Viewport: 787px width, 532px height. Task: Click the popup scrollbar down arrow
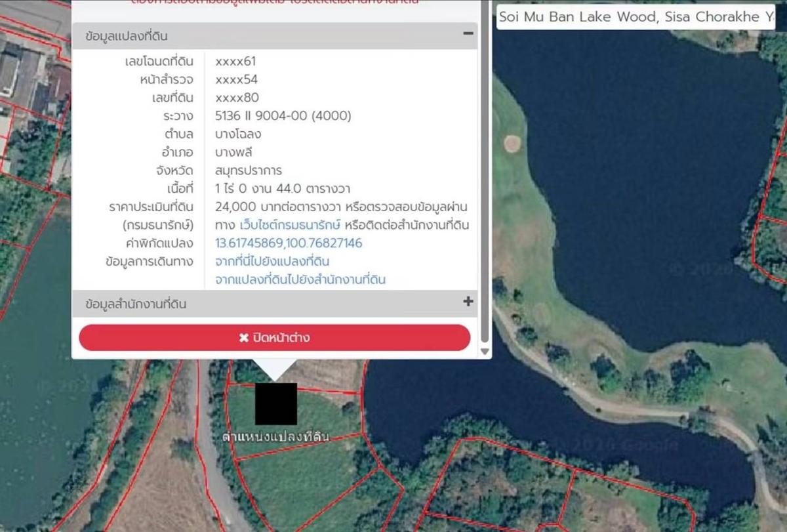pyautogui.click(x=485, y=352)
